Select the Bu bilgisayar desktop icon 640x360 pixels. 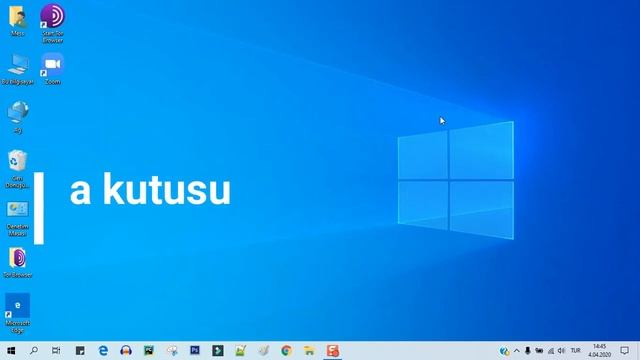coord(18,69)
